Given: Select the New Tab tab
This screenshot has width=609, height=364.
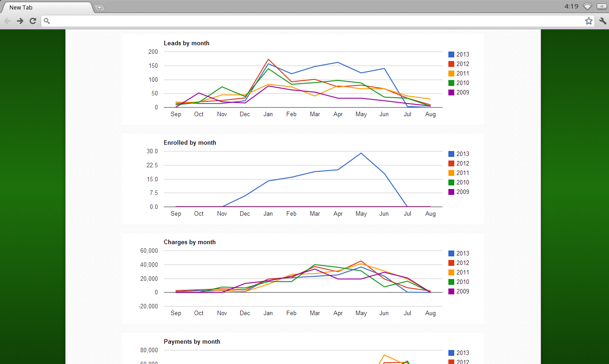Looking at the screenshot, I should 47,7.
